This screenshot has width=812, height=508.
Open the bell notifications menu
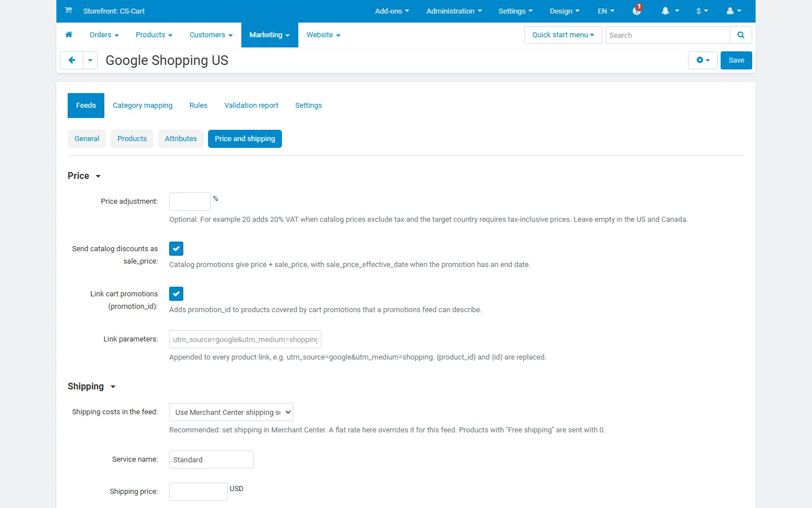coord(670,11)
